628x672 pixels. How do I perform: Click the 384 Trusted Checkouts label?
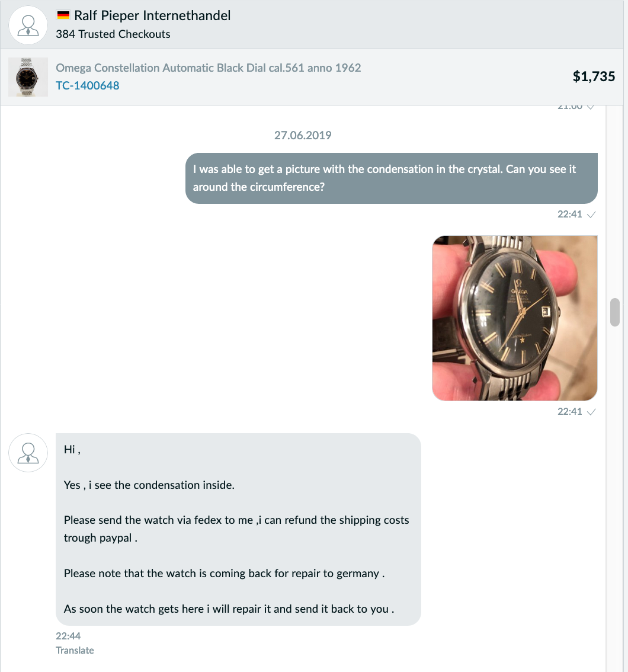113,34
